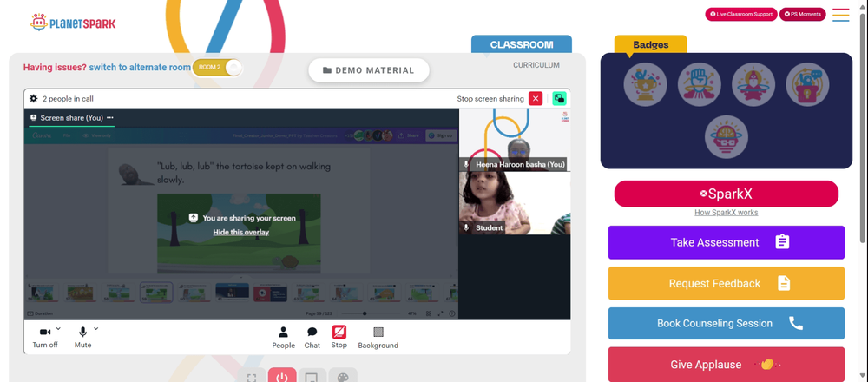Click the 2 people in call text
The height and width of the screenshot is (382, 868).
point(68,99)
